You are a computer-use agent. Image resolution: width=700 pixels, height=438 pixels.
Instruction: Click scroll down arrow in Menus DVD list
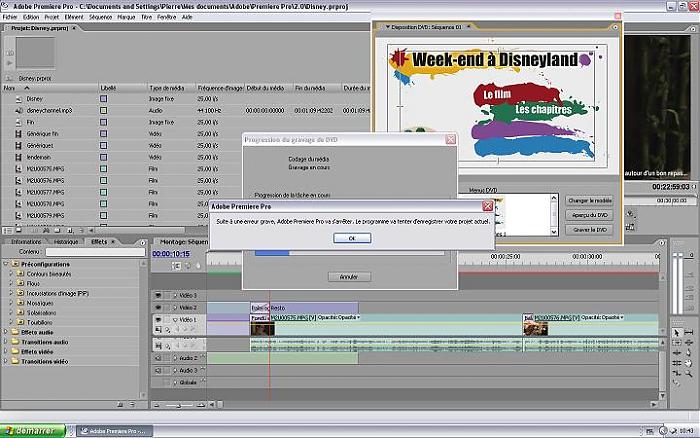pos(554,232)
